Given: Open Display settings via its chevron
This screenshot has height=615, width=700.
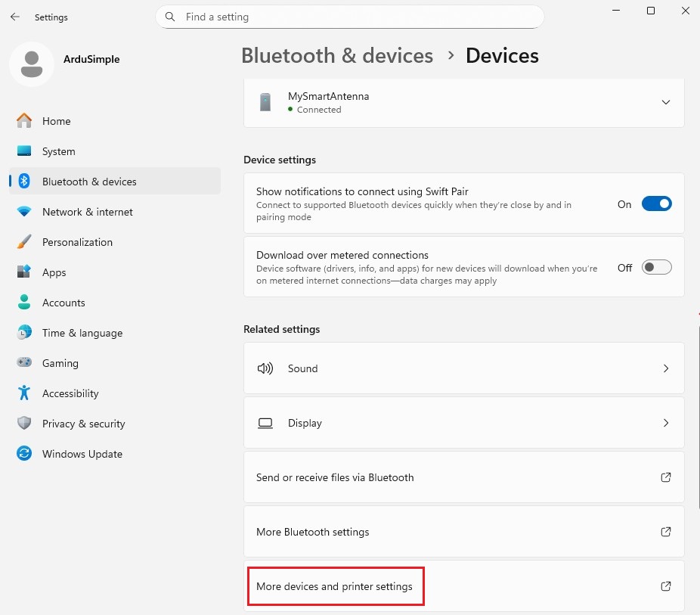Looking at the screenshot, I should click(665, 423).
